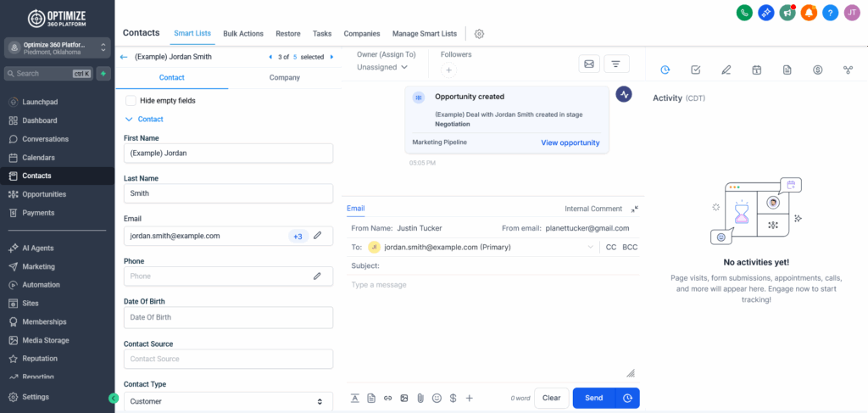Click the activity pulse icon beside opportunity card
The width and height of the screenshot is (868, 413).
click(x=625, y=94)
